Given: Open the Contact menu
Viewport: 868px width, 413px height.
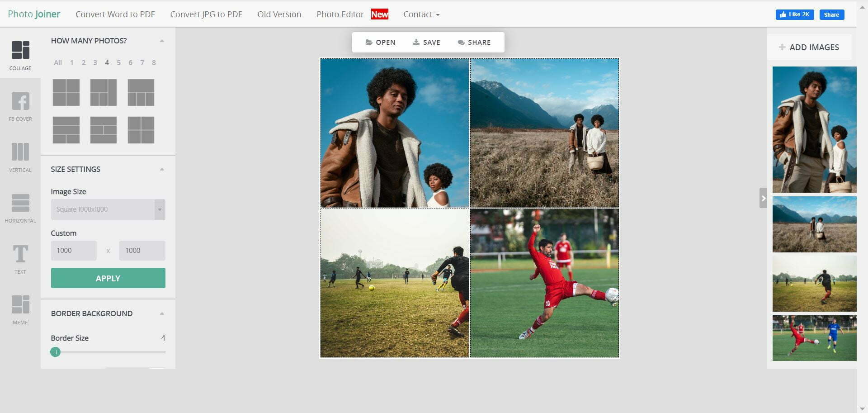Looking at the screenshot, I should click(x=421, y=14).
